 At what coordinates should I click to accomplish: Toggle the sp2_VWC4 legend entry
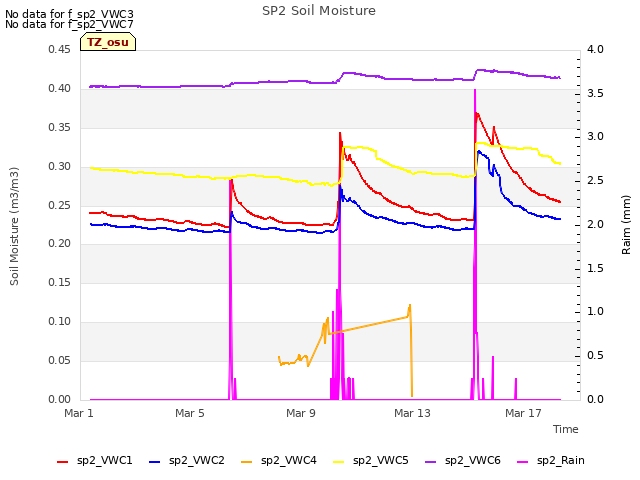click(279, 460)
